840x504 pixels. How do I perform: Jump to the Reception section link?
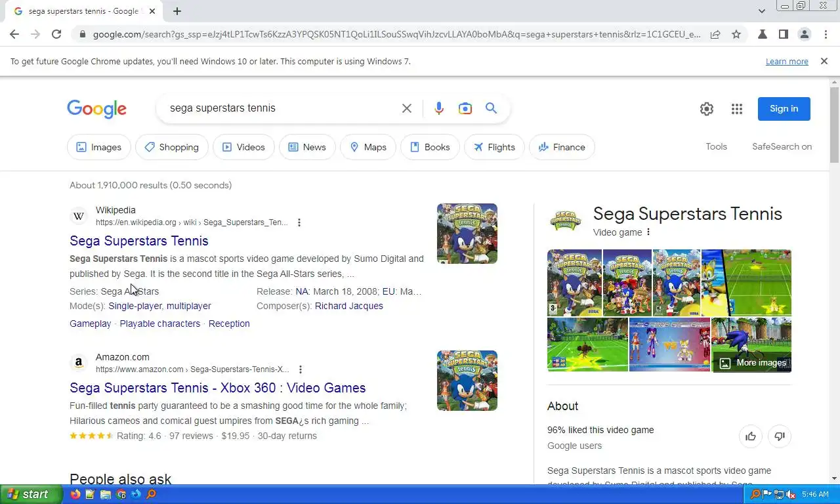coord(229,324)
